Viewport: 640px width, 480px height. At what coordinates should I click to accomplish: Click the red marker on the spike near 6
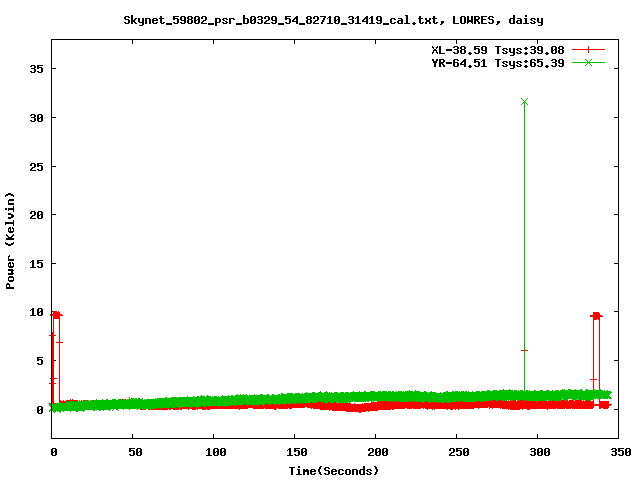(x=524, y=351)
